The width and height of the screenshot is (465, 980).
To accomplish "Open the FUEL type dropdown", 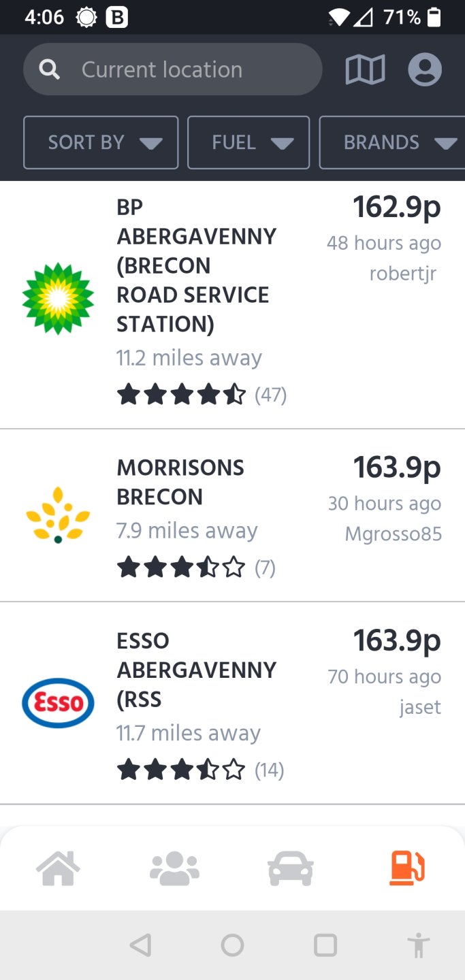I will click(x=248, y=142).
